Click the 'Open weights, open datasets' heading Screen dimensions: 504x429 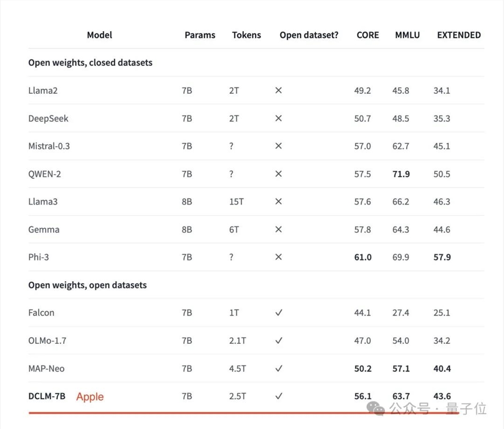(x=87, y=285)
